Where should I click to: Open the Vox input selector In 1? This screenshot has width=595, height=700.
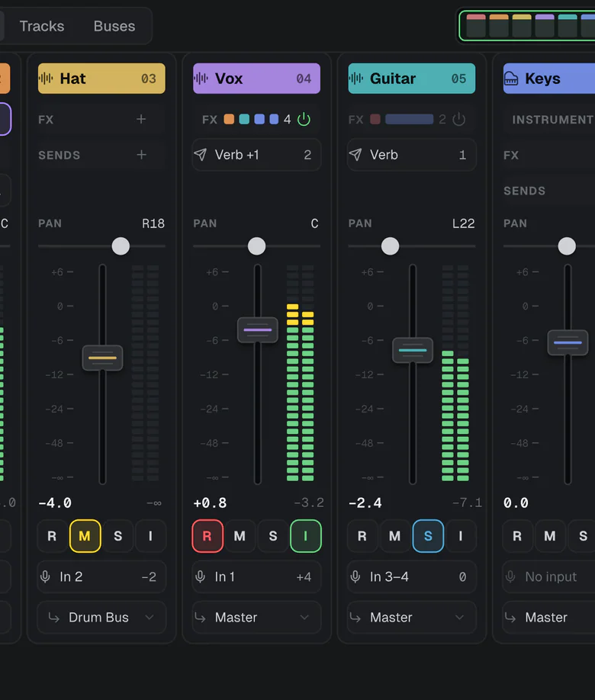pos(256,576)
